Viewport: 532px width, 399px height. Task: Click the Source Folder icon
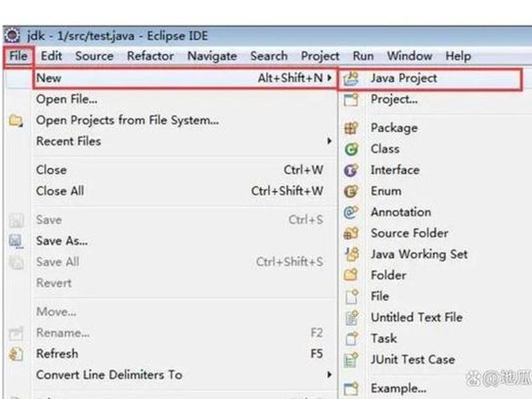point(351,233)
